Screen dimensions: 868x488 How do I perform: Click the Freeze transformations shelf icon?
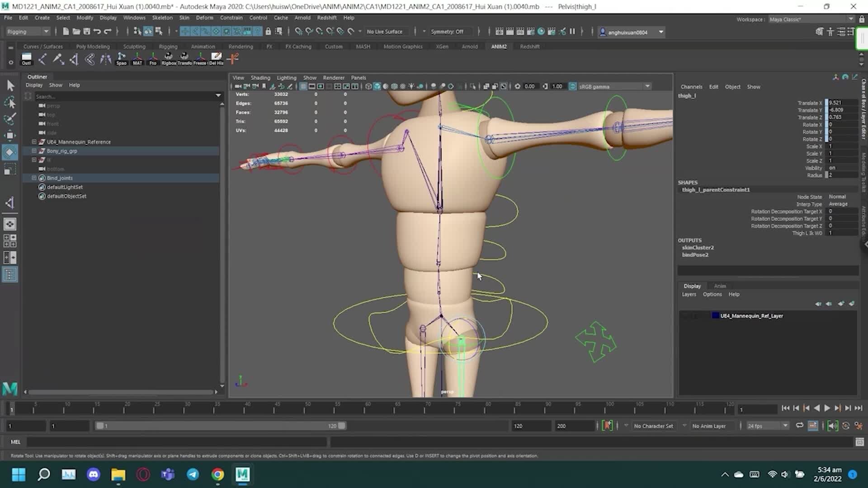(200, 59)
